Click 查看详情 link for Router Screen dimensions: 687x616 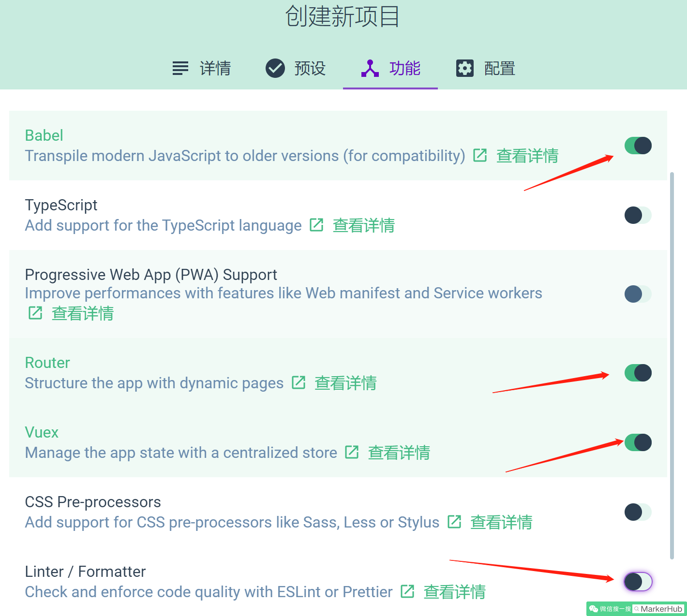346,383
